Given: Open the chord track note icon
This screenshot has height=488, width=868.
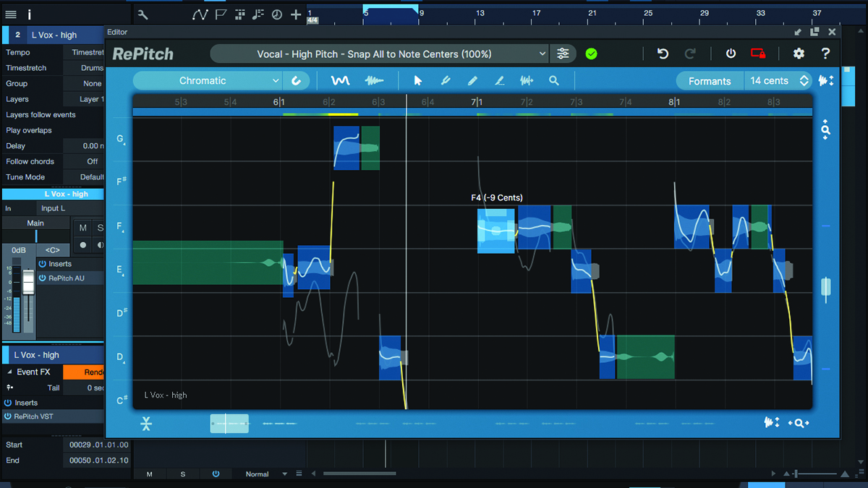Looking at the screenshot, I should [x=258, y=14].
